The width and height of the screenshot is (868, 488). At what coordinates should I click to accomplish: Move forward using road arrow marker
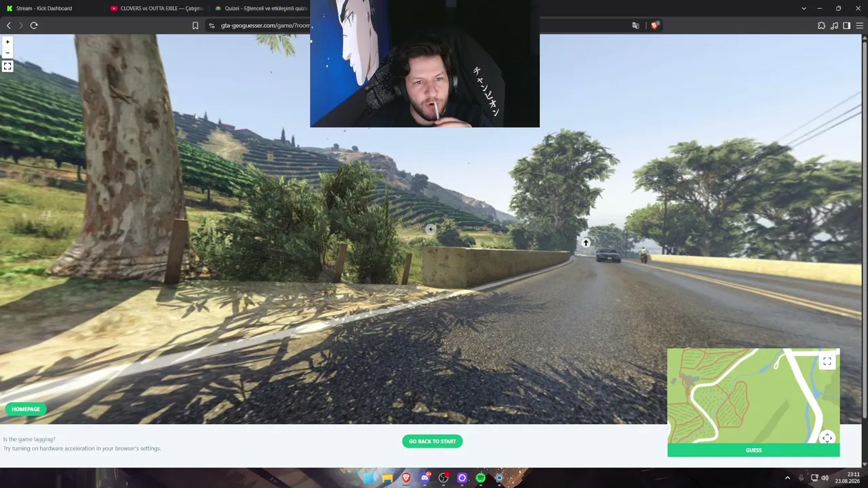tap(586, 243)
